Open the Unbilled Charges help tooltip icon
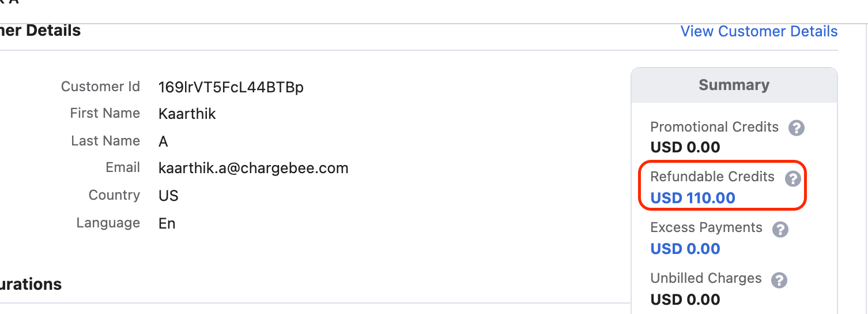The width and height of the screenshot is (868, 314). [x=779, y=280]
